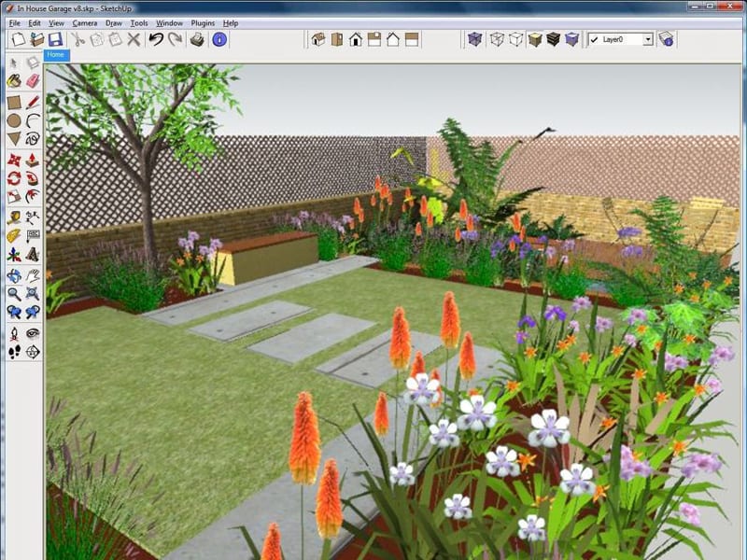This screenshot has width=747, height=560.
Task: Switch to Top view
Action: coord(337,39)
